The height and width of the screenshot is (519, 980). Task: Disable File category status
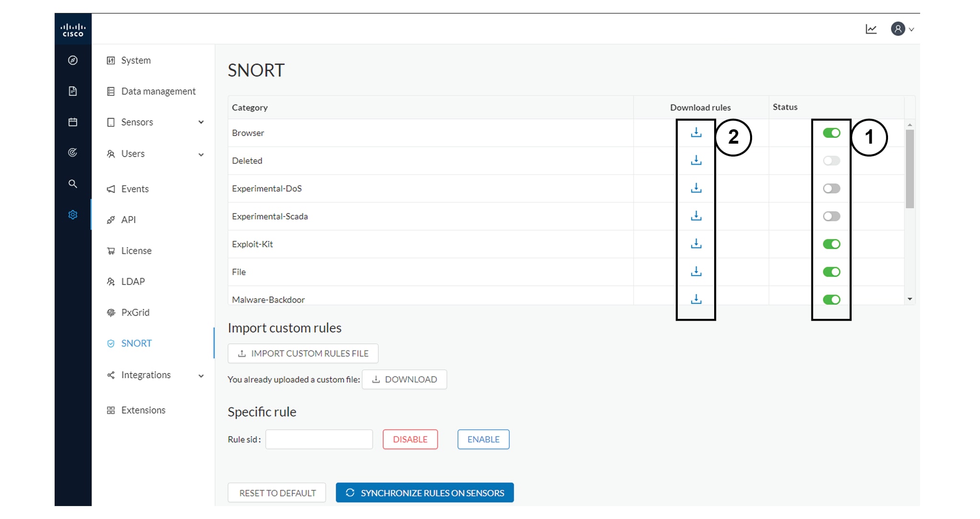[x=832, y=272]
